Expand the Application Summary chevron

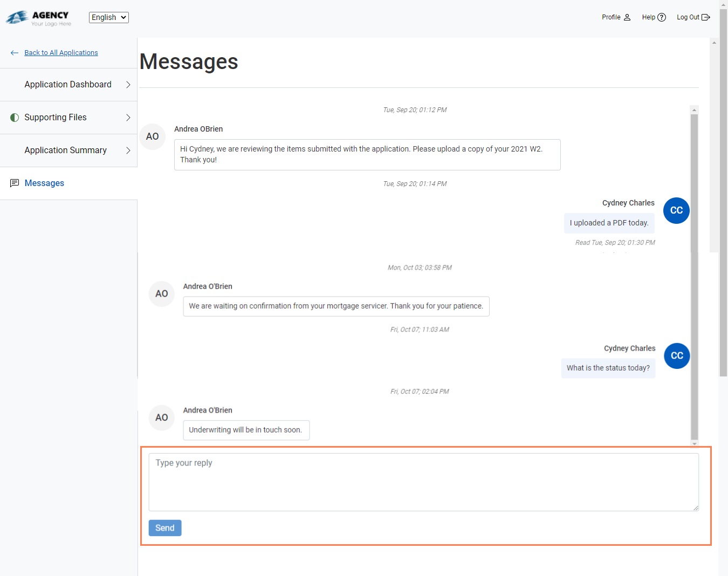(x=128, y=150)
